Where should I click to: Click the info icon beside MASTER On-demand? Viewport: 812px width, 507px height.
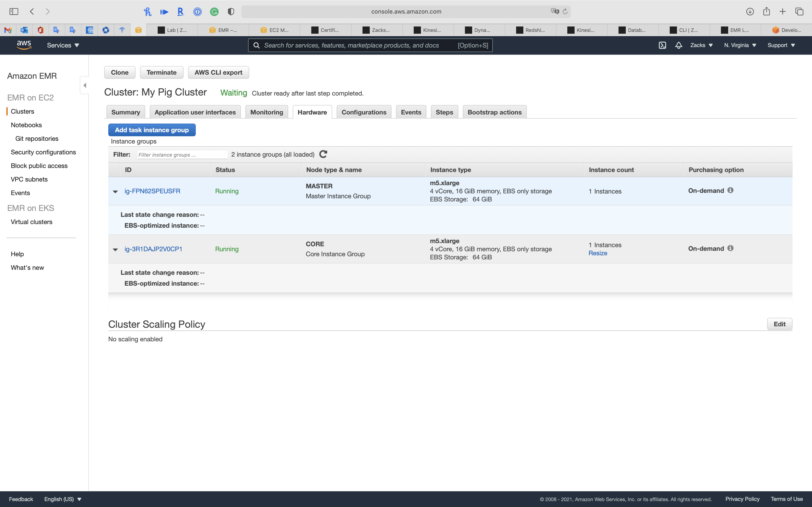730,190
